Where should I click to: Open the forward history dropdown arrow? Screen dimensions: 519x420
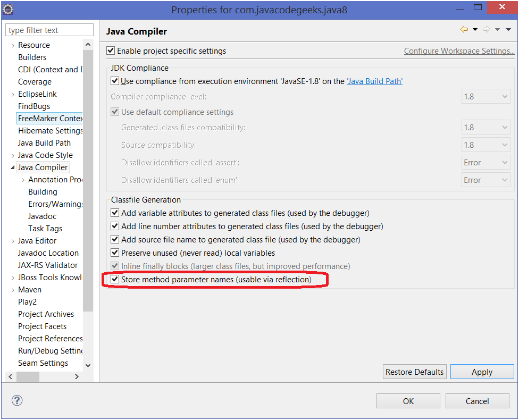click(497, 29)
